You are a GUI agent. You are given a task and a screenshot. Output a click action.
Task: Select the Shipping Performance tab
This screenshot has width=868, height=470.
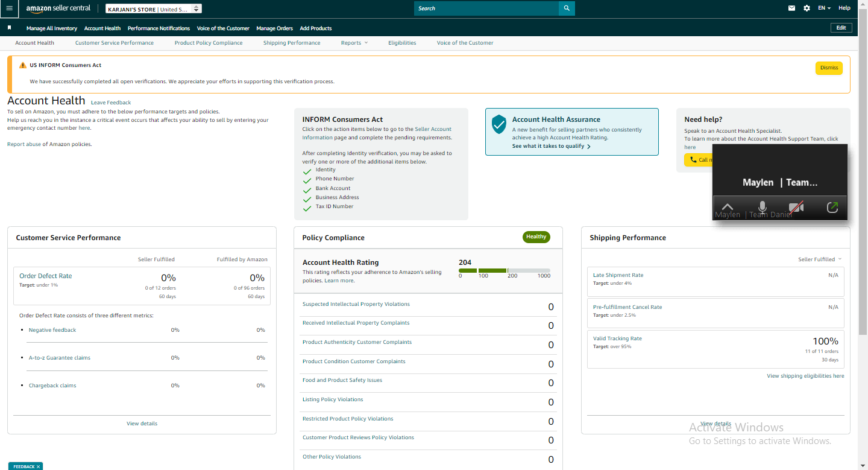pos(292,43)
